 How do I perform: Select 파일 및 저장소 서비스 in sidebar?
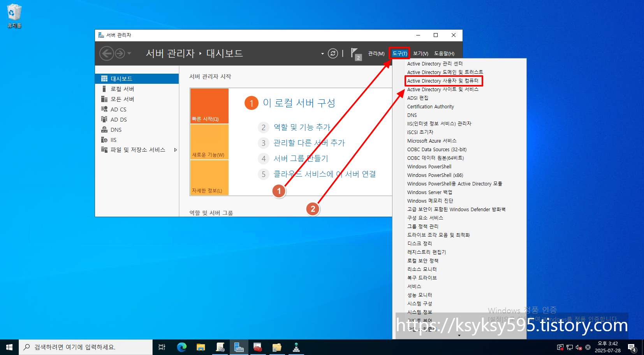(138, 150)
